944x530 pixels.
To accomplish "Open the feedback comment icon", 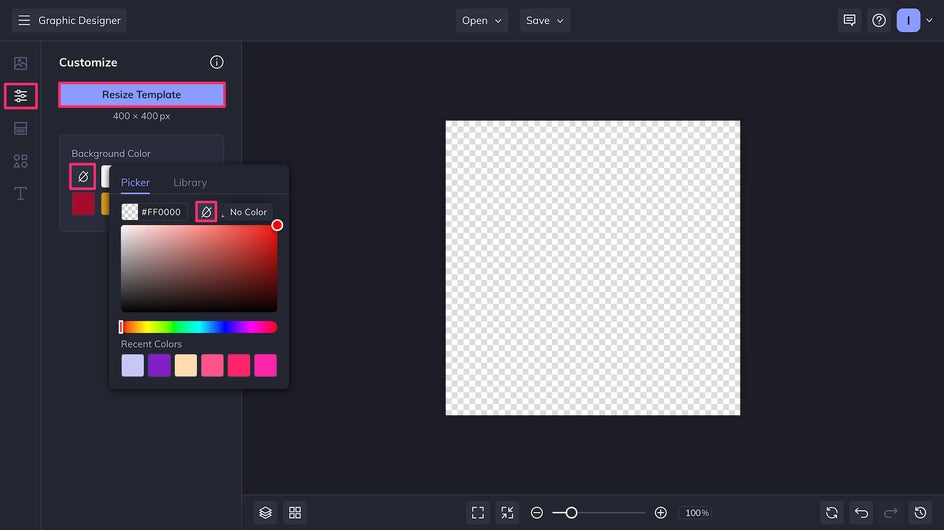I will tap(849, 20).
